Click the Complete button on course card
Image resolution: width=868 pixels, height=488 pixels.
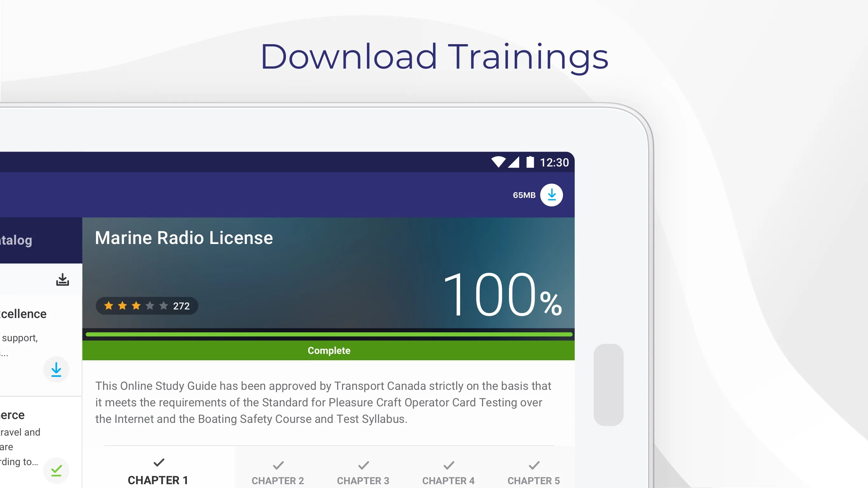tap(329, 350)
